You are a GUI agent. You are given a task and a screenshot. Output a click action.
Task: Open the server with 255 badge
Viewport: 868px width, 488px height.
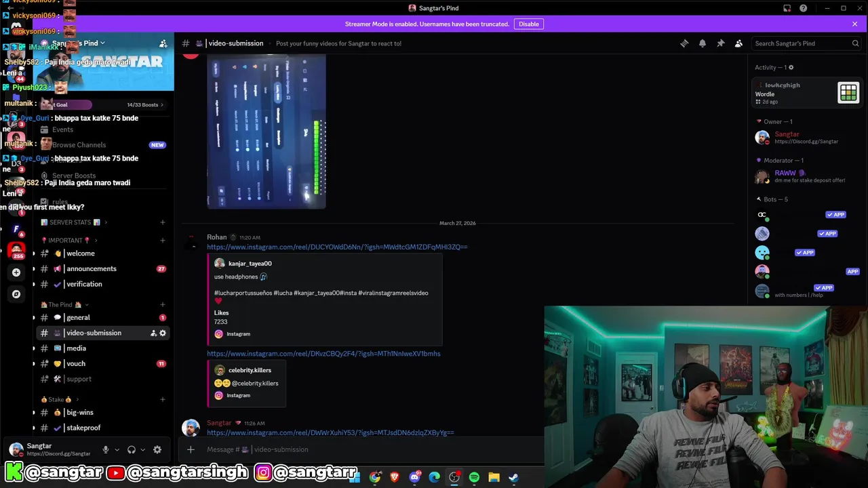point(16,250)
